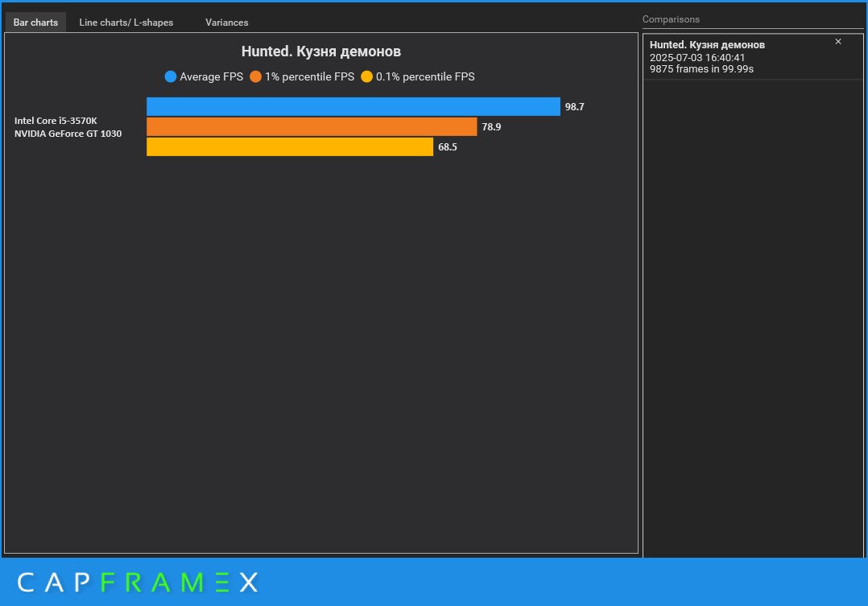Open the Line charts/ L-shapes tab
This screenshot has height=606, width=868.
126,23
